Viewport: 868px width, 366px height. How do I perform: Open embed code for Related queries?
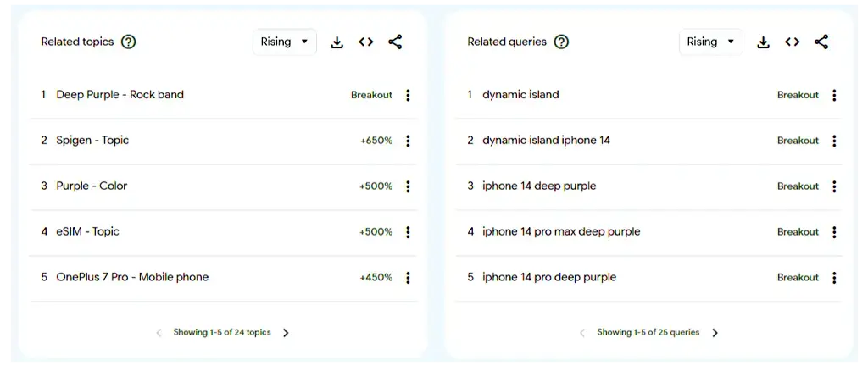[x=793, y=42]
